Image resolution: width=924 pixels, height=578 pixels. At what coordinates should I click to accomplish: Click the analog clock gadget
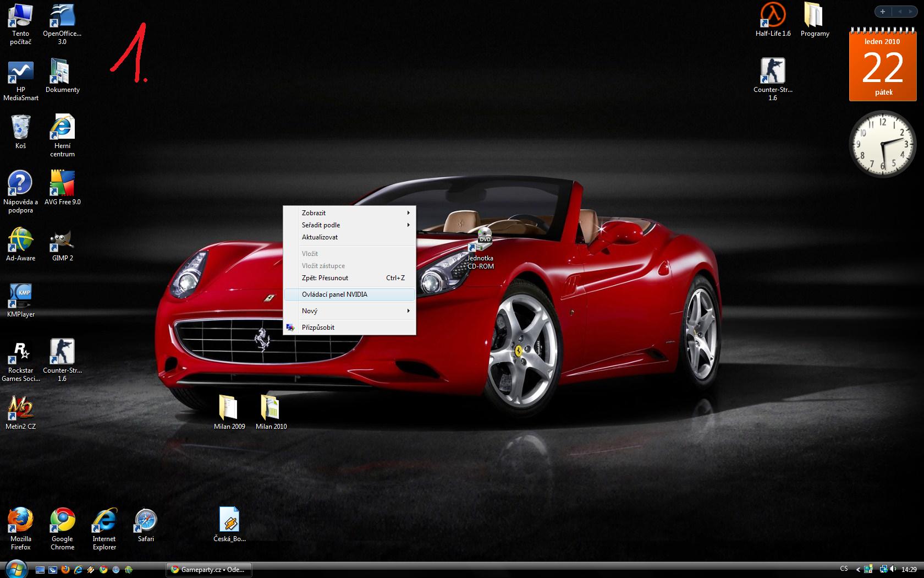883,144
